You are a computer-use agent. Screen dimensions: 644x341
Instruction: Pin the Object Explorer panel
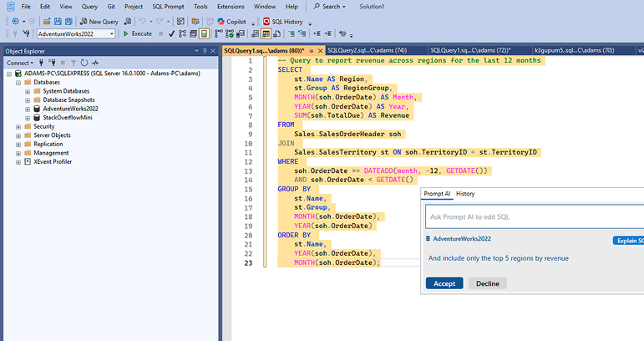tap(205, 51)
